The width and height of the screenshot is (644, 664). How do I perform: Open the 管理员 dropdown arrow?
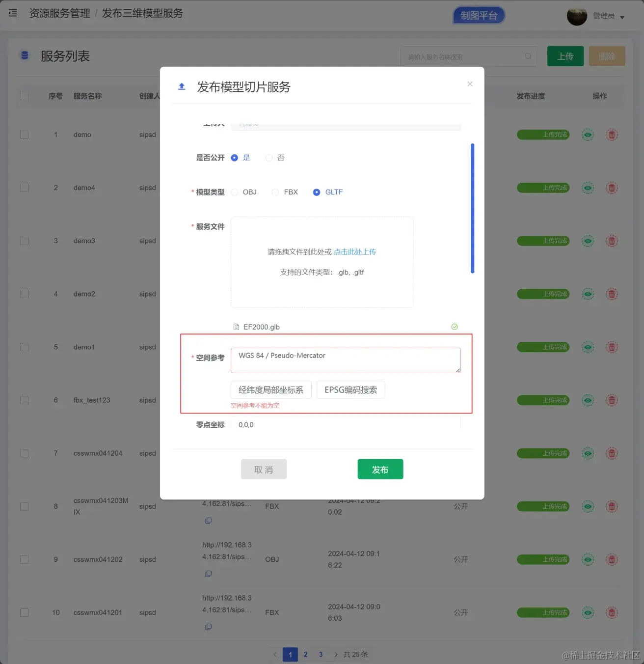pyautogui.click(x=622, y=17)
